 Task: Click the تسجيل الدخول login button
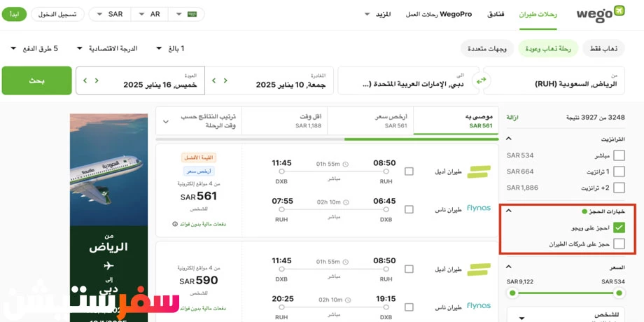tap(57, 14)
